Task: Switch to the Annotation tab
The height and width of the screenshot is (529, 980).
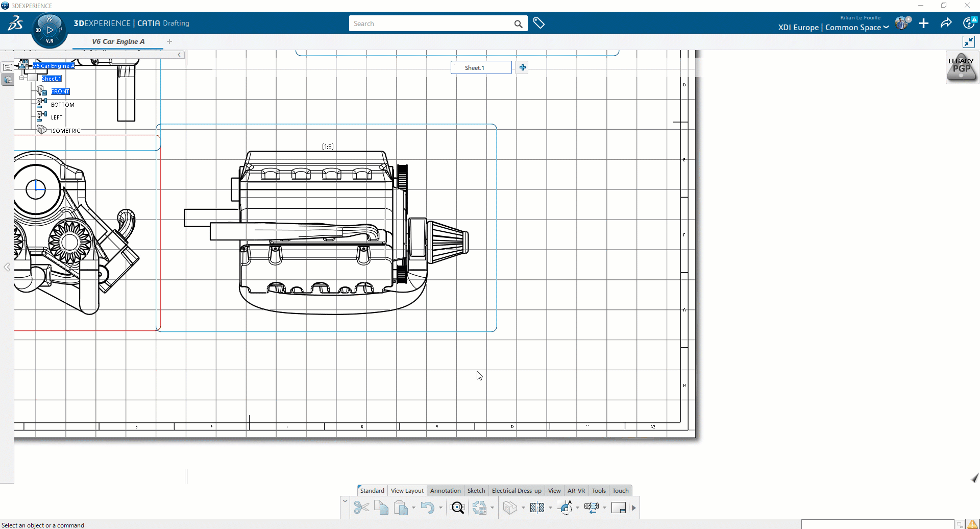Action: [x=445, y=490]
